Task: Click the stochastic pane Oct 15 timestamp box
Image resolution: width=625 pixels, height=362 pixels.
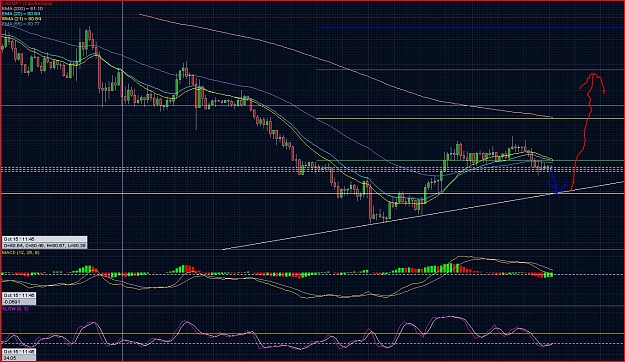Action: point(19,352)
